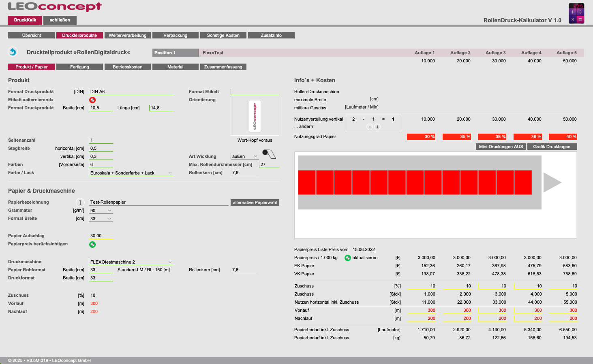
Task: Open the Farbe / Lack dropdown
Action: 131,173
